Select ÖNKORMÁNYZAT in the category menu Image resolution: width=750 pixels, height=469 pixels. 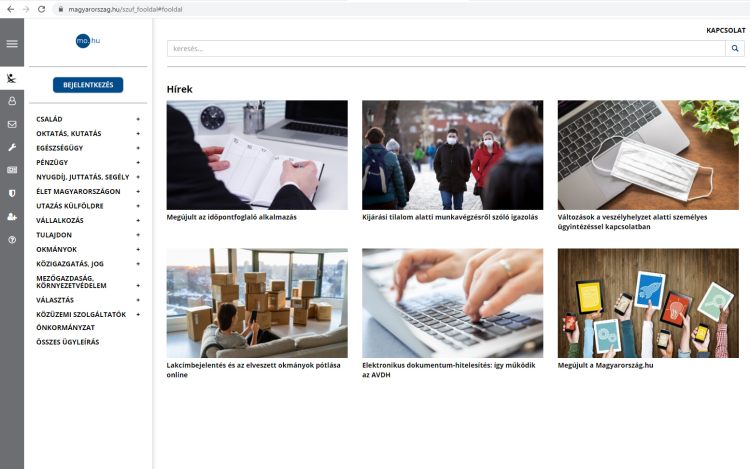[x=65, y=327]
